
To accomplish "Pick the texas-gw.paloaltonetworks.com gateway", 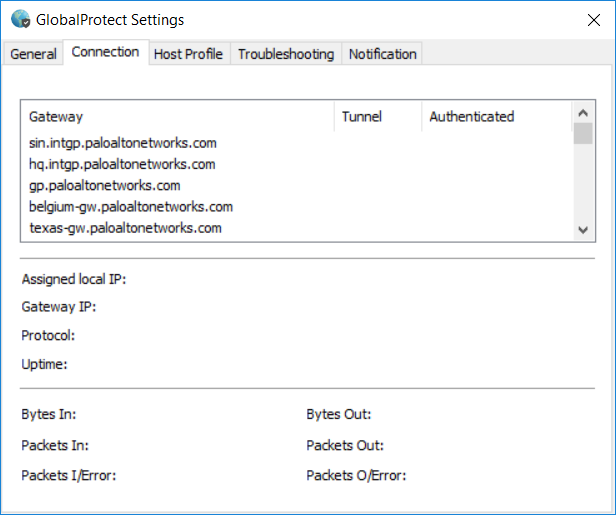I will click(x=125, y=228).
